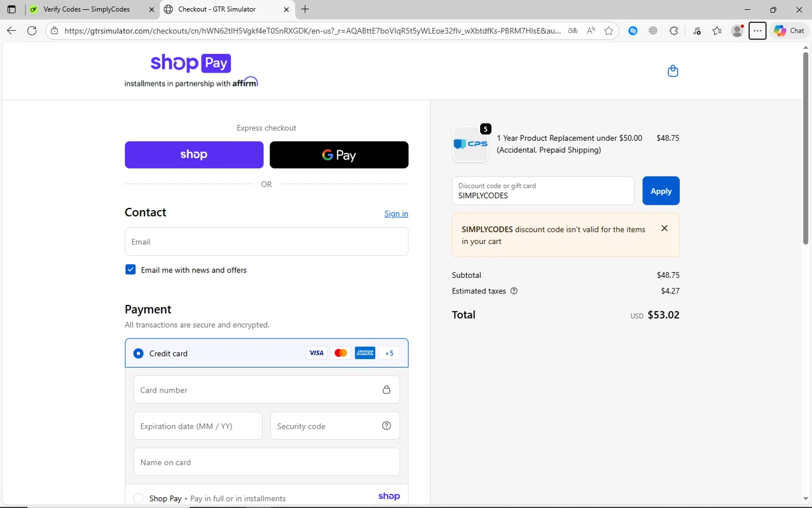Image resolution: width=812 pixels, height=508 pixels.
Task: Open the browser profile avatar
Action: coord(737,31)
